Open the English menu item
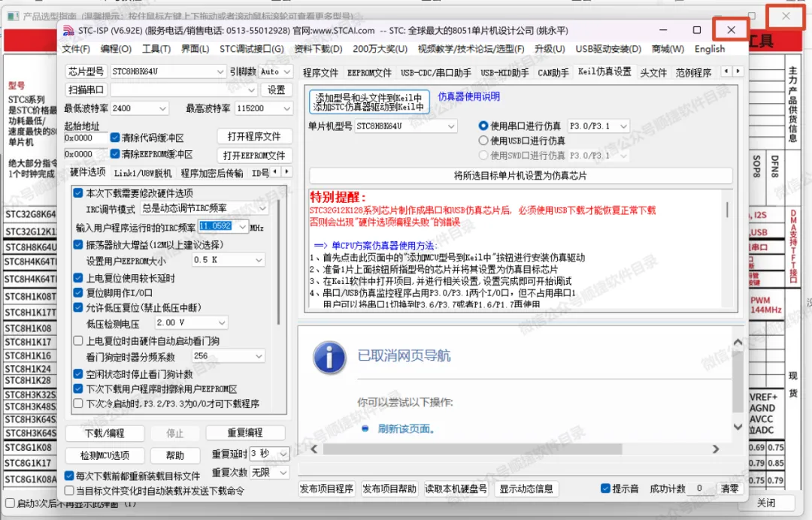Viewport: 812px width, 520px height. tap(710, 49)
